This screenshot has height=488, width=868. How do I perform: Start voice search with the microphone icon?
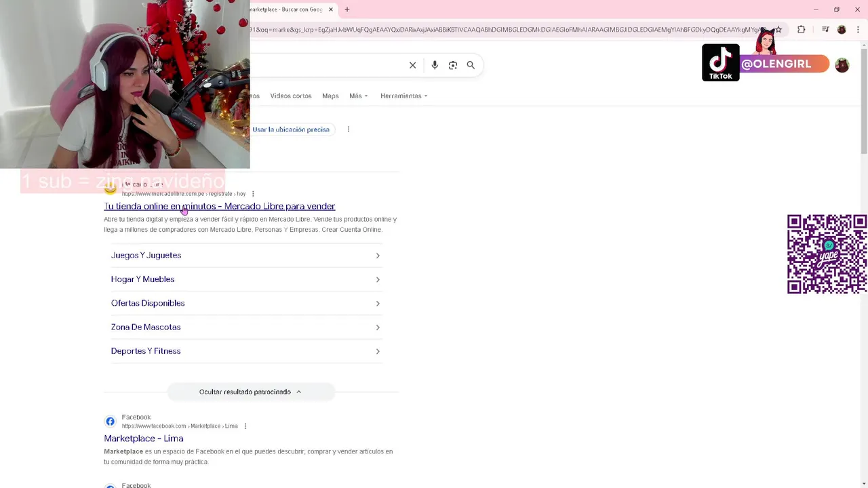(435, 65)
